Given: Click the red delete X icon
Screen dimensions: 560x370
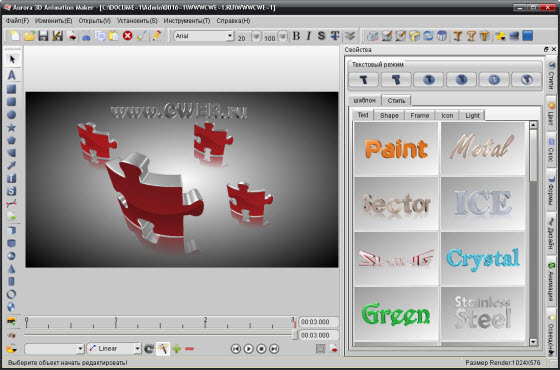Looking at the screenshot, I should 128,36.
